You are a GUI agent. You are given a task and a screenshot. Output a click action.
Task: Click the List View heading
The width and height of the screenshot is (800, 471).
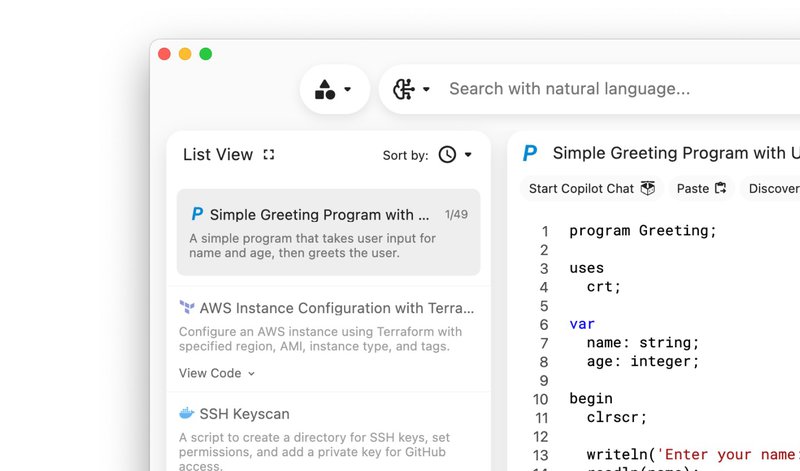(218, 155)
